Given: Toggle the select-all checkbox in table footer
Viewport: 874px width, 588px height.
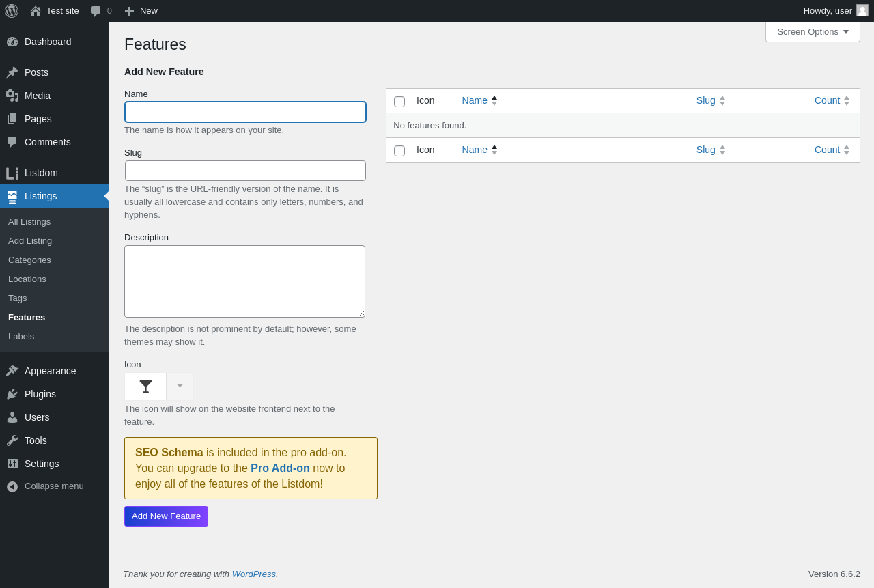Looking at the screenshot, I should [399, 151].
